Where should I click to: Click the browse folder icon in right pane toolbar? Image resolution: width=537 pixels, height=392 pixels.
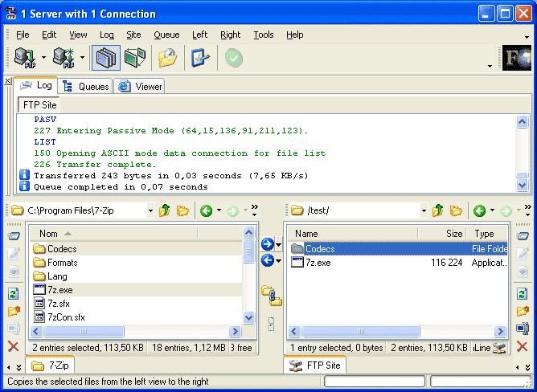point(456,210)
